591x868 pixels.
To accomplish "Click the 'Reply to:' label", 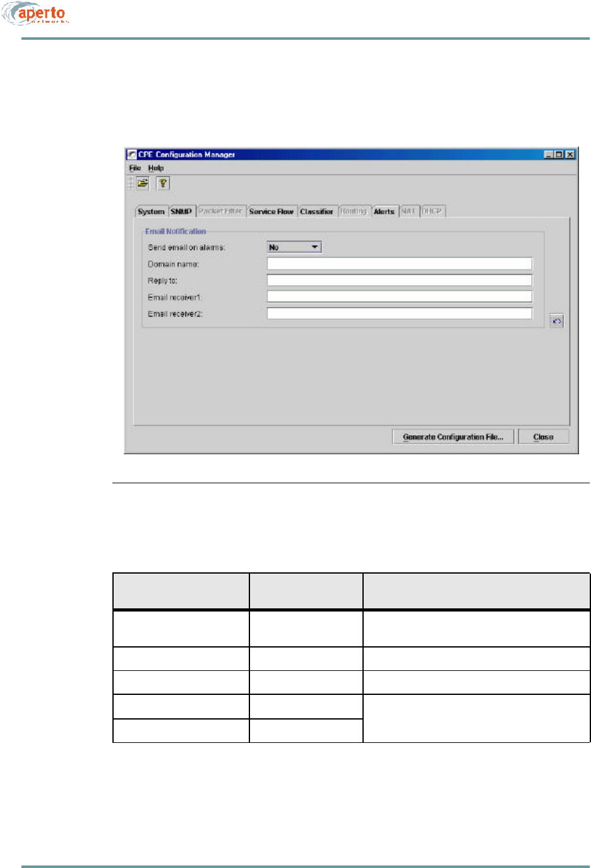I will tap(163, 280).
